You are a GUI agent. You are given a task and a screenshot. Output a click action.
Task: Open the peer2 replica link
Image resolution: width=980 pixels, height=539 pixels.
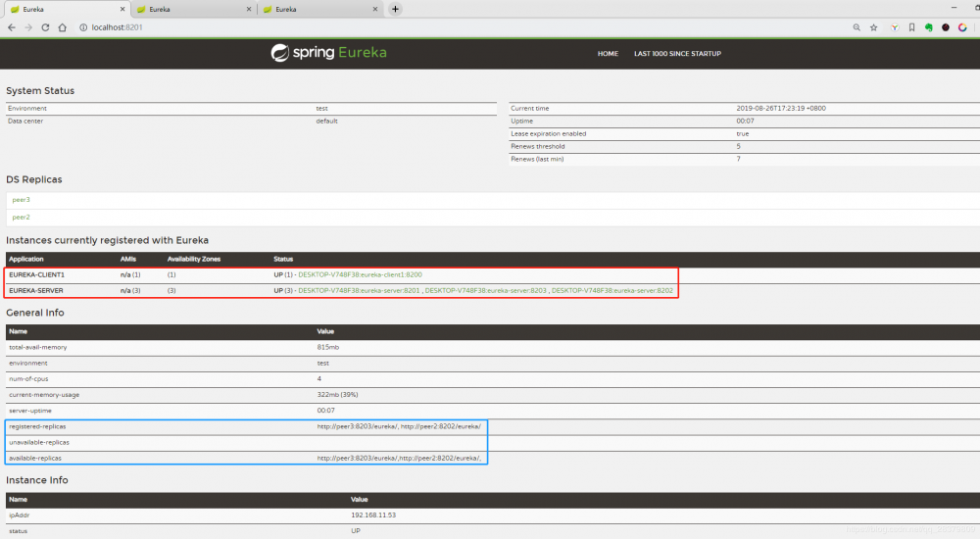[21, 218]
